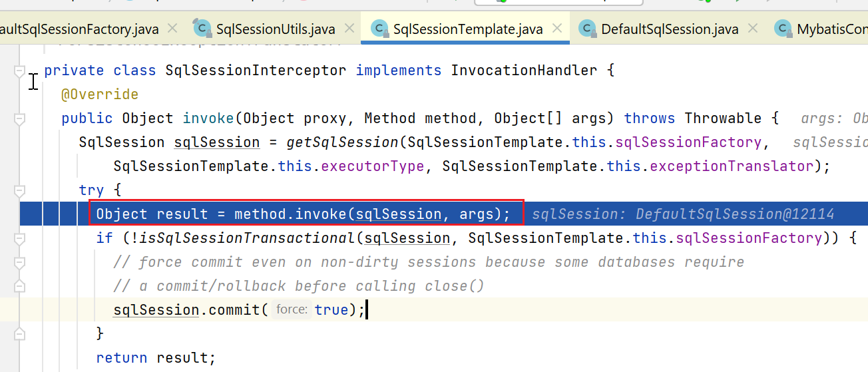Open the SqlSessionUtils.java tab
Image resolution: width=868 pixels, height=372 pixels.
[x=275, y=29]
